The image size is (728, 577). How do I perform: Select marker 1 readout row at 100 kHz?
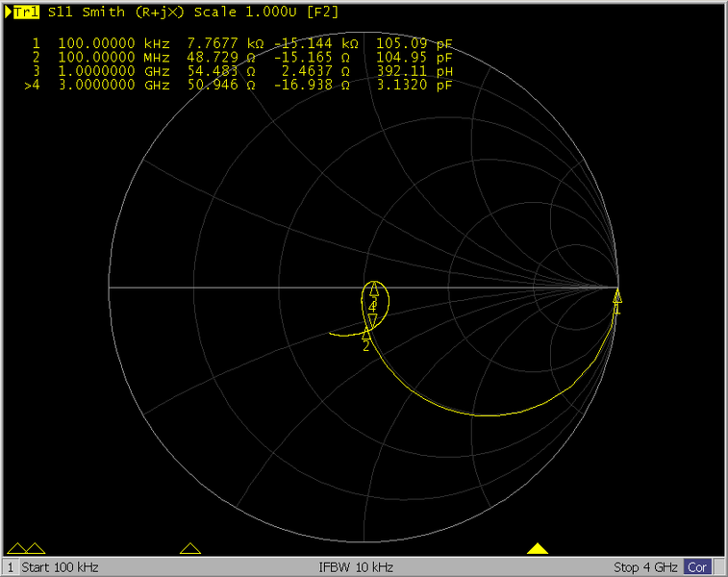coord(240,44)
